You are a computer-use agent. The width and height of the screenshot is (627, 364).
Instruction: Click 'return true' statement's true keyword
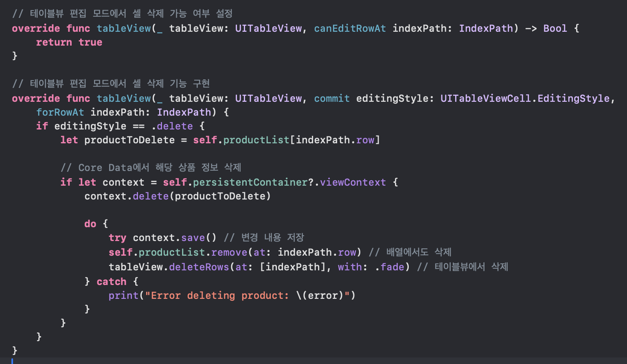[x=90, y=42]
